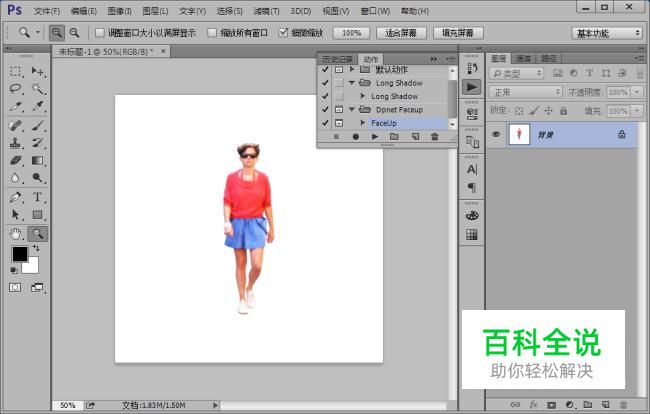Viewport: 650px width, 414px height.
Task: Click delete trash icon in Actions panel
Action: 434,137
